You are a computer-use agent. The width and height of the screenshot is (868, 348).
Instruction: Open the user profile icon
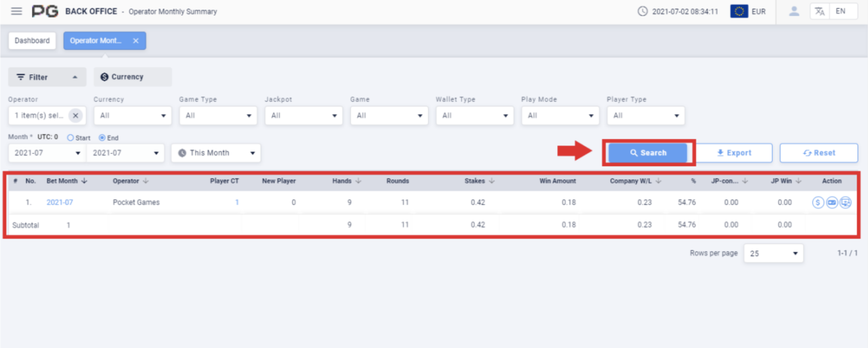pos(794,11)
